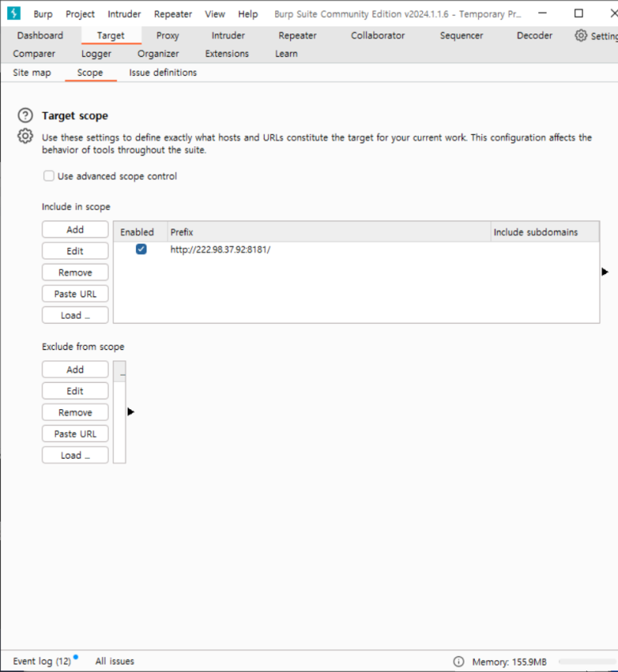Switch to the Dashboard tab

pyautogui.click(x=40, y=36)
